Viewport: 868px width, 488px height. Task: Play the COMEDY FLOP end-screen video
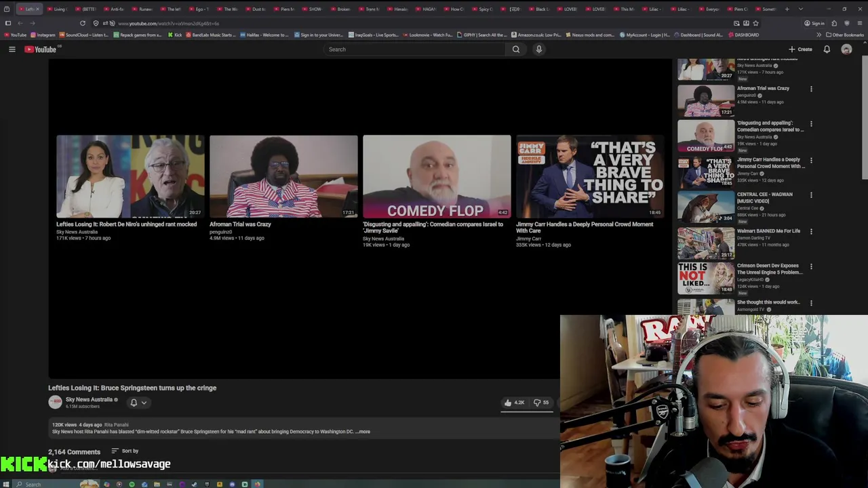pos(437,176)
